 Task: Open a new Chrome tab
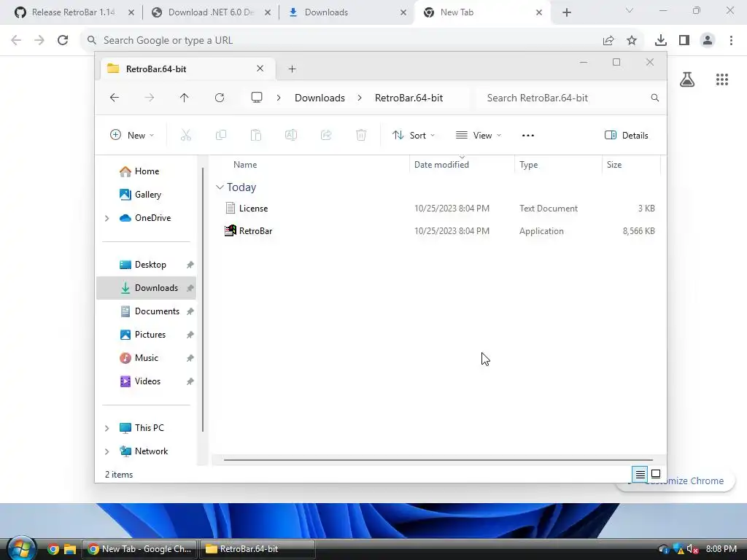(566, 12)
